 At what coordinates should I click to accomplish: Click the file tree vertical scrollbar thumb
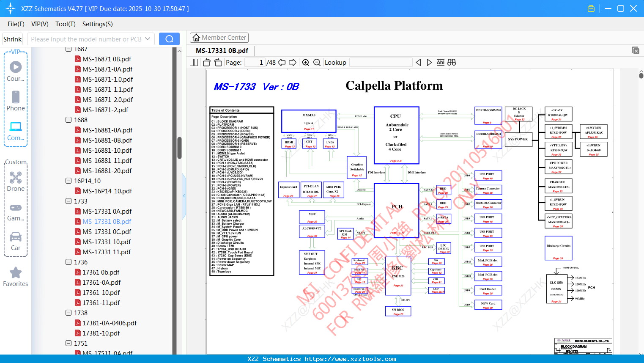pyautogui.click(x=179, y=148)
